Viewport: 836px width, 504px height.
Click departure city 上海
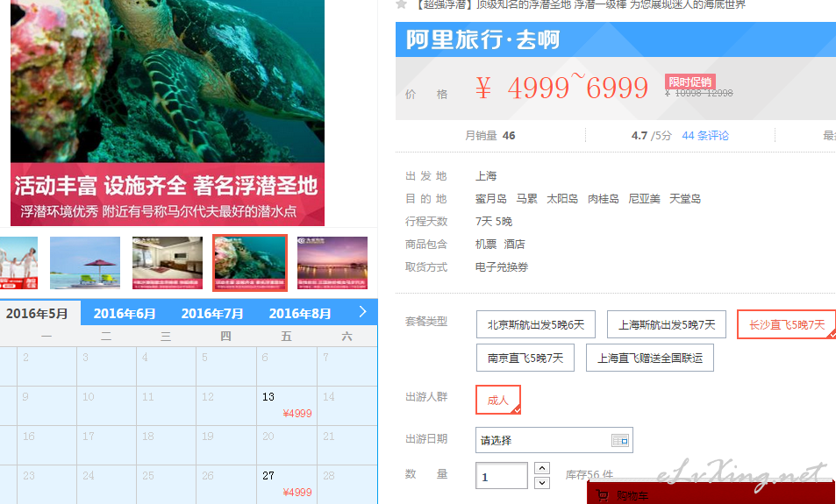(x=486, y=176)
